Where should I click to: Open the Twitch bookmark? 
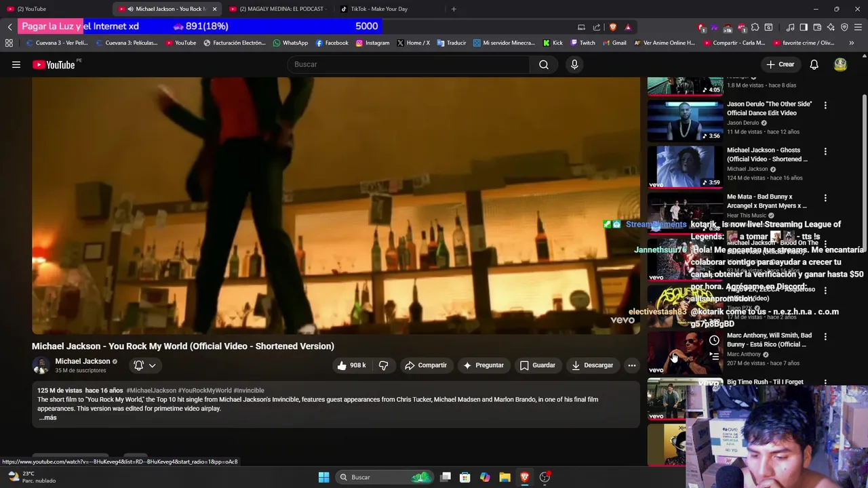(x=583, y=43)
